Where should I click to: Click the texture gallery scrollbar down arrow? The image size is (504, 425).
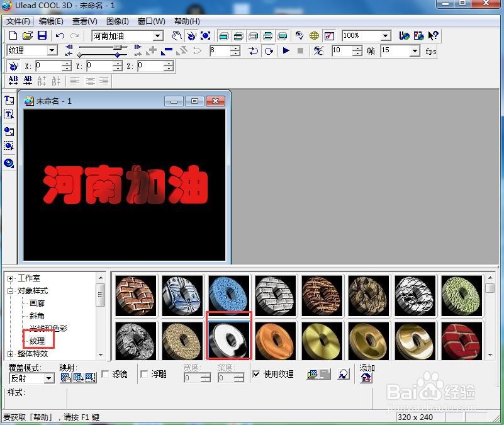[490, 355]
